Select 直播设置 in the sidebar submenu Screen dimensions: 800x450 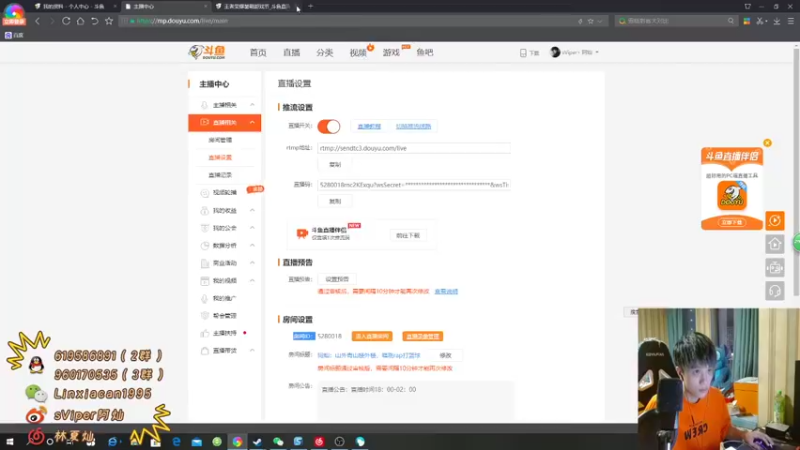pyautogui.click(x=220, y=158)
